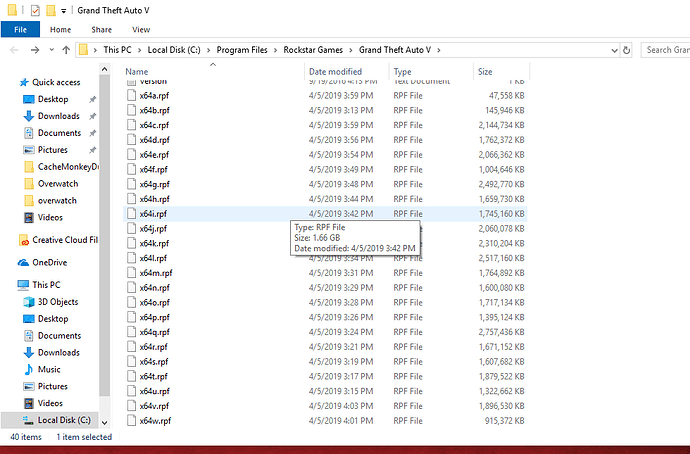Open capitalized Overwatch folder in sidebar

tap(58, 184)
